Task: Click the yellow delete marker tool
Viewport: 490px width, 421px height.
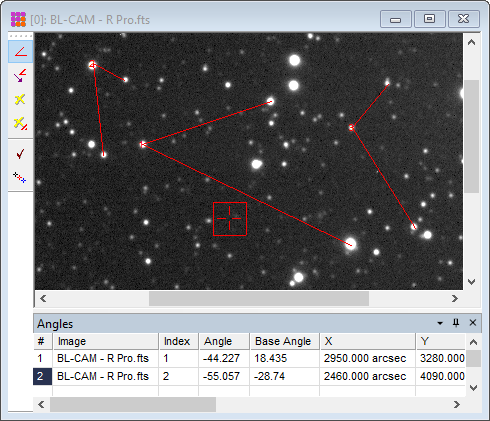Action: point(20,99)
